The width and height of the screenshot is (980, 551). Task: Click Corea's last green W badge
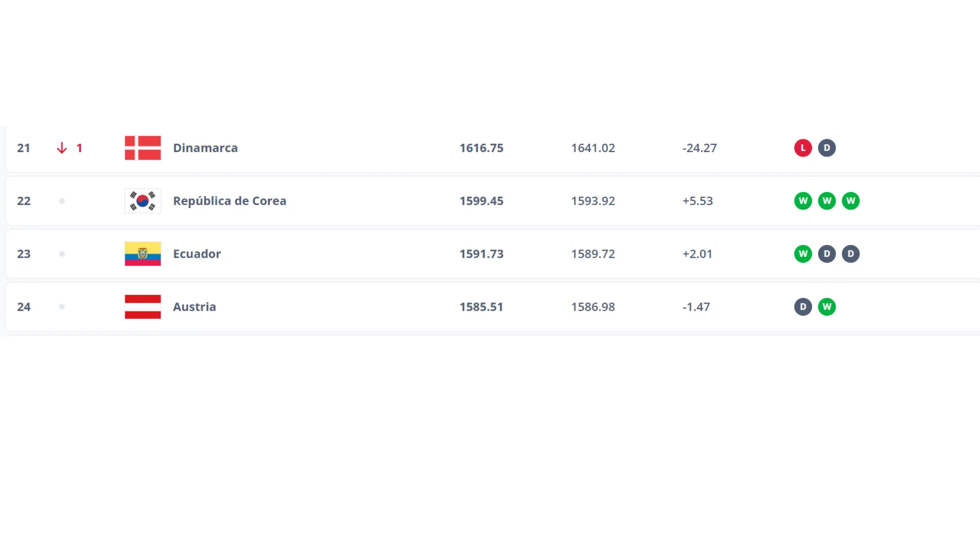tap(850, 201)
